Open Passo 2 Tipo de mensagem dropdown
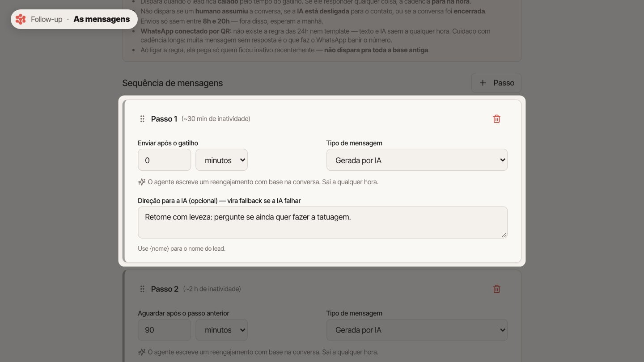Viewport: 644px width, 362px height. click(x=417, y=330)
